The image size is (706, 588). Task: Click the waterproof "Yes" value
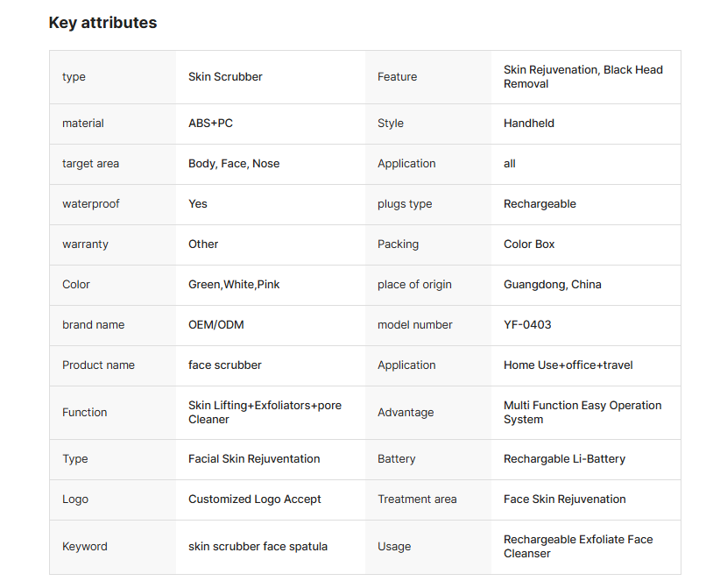[x=198, y=204]
